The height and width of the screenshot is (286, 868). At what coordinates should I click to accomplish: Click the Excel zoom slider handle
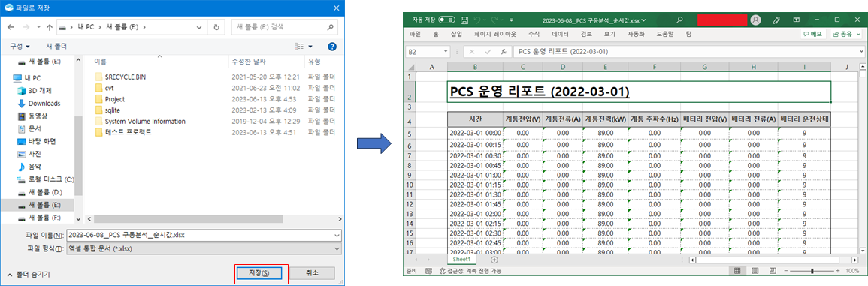click(x=812, y=271)
